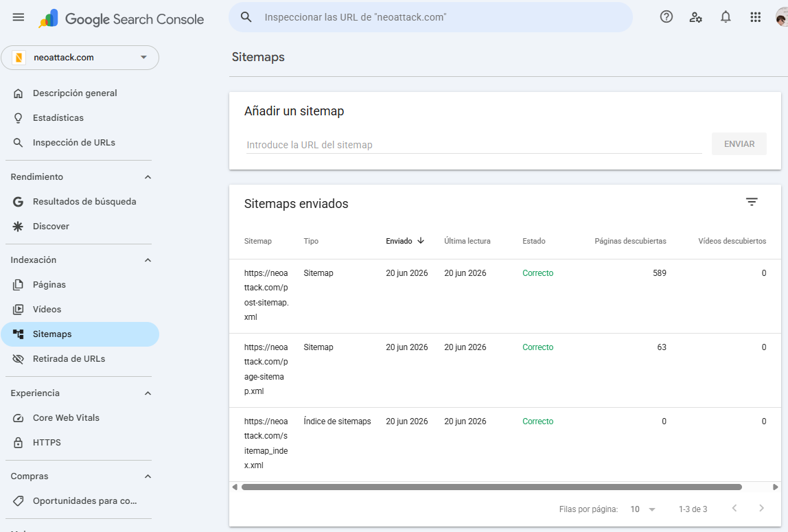
Task: Open Descripción general in sidebar
Action: point(80,93)
